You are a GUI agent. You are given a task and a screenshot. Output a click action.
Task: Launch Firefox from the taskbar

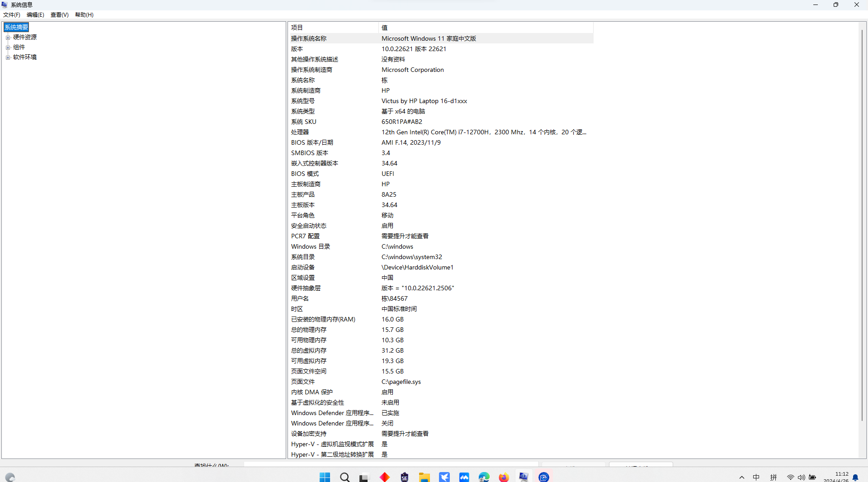click(x=504, y=477)
